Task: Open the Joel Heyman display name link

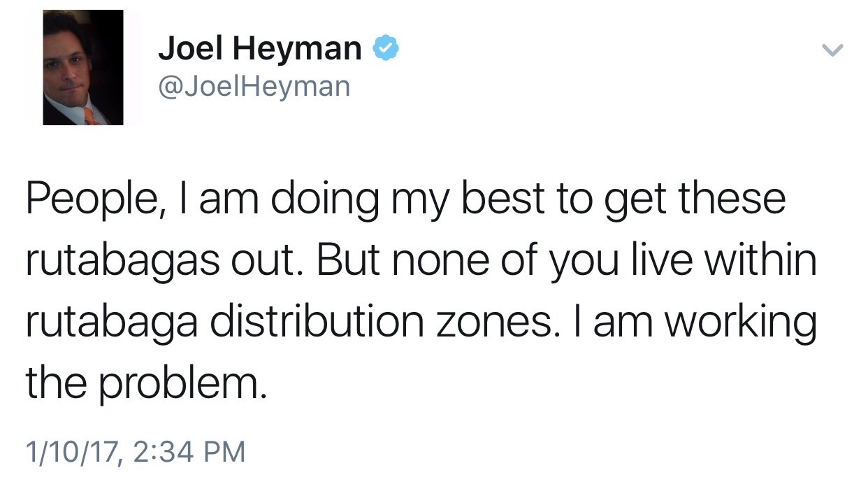Action: click(x=260, y=49)
